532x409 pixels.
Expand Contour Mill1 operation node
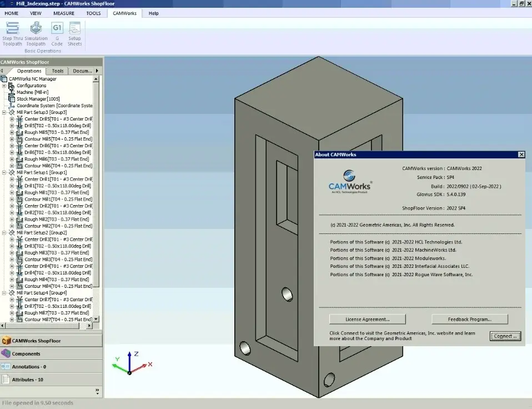(x=12, y=199)
